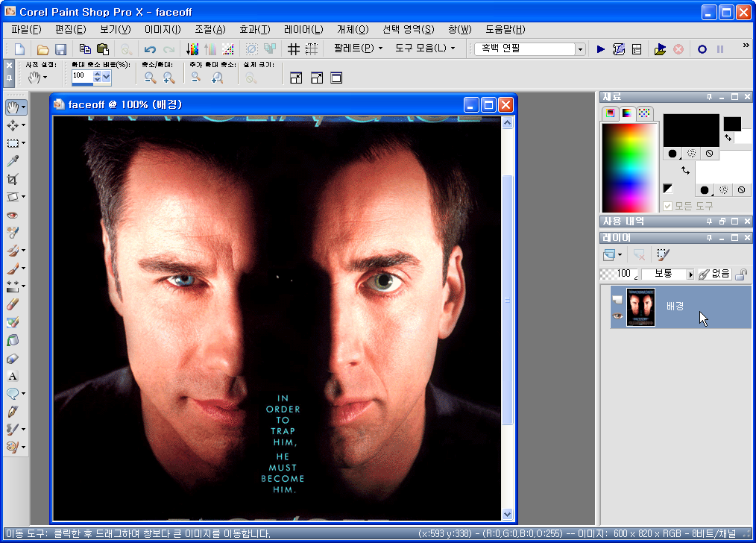Pick a color from the rainbow spectrum

point(629,168)
